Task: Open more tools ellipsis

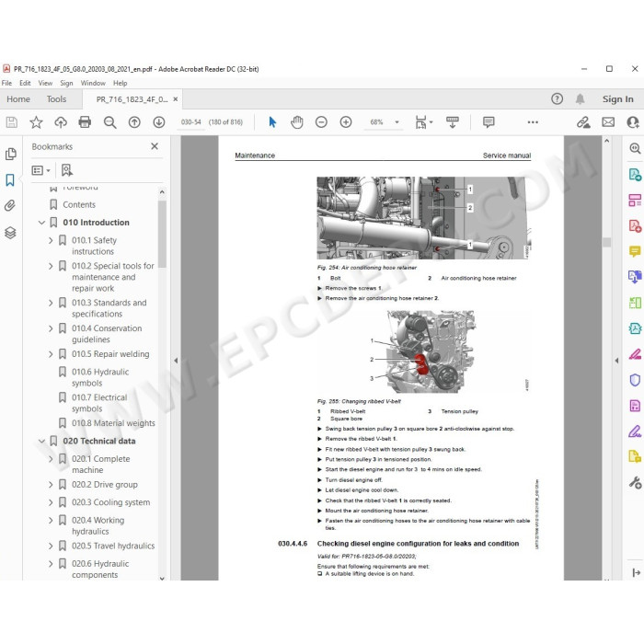Action: [x=533, y=122]
